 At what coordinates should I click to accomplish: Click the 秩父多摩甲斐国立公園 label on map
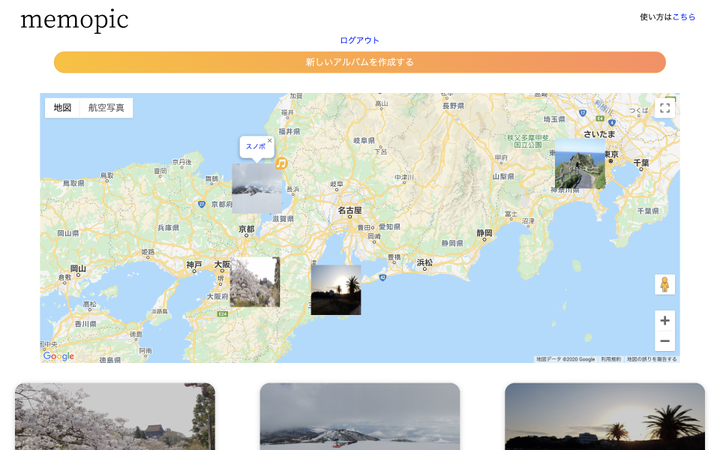[528, 141]
